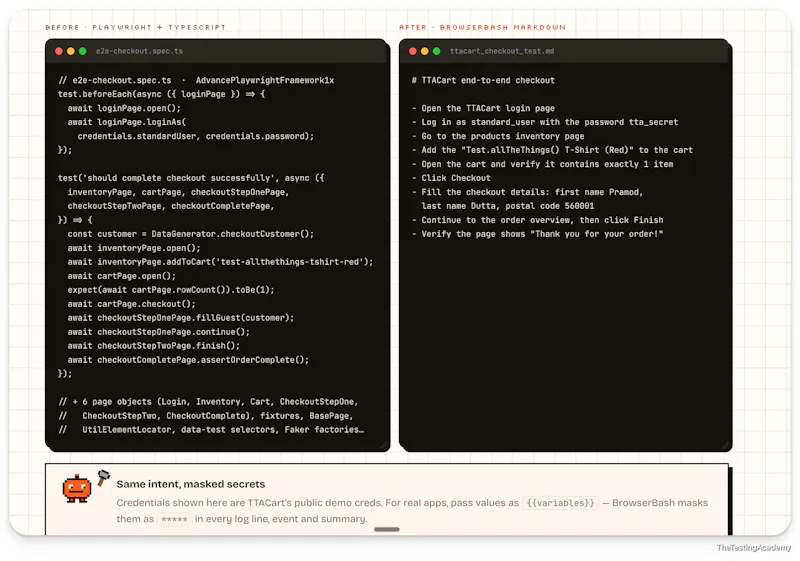800x561 pixels.
Task: Click the masked ***** code chip
Action: (x=174, y=519)
